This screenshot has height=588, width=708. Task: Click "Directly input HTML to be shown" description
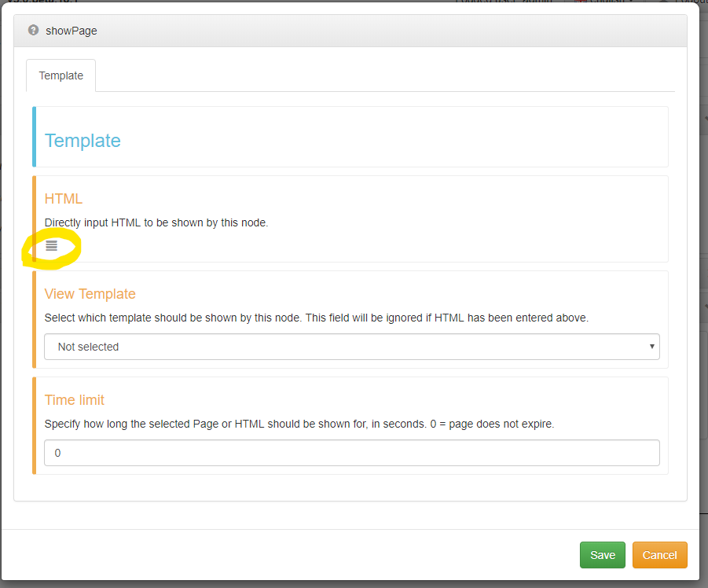tap(156, 222)
